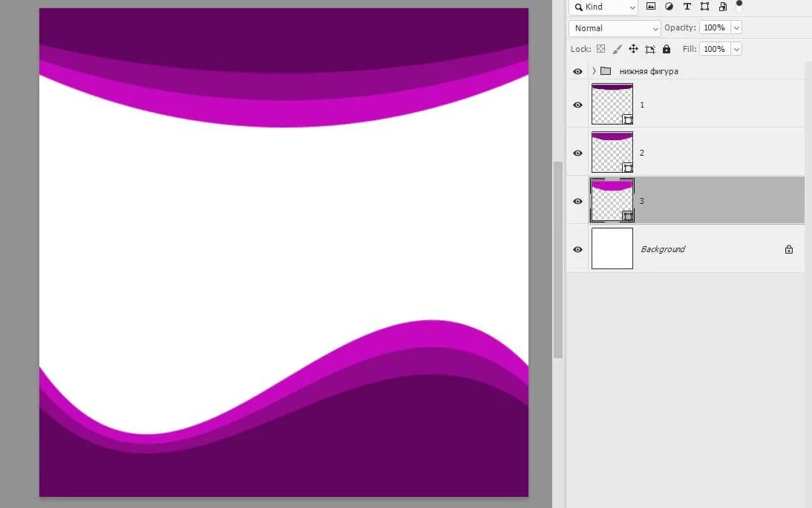812x508 pixels.
Task: Filter layers by adjustment layers icon
Action: (669, 6)
